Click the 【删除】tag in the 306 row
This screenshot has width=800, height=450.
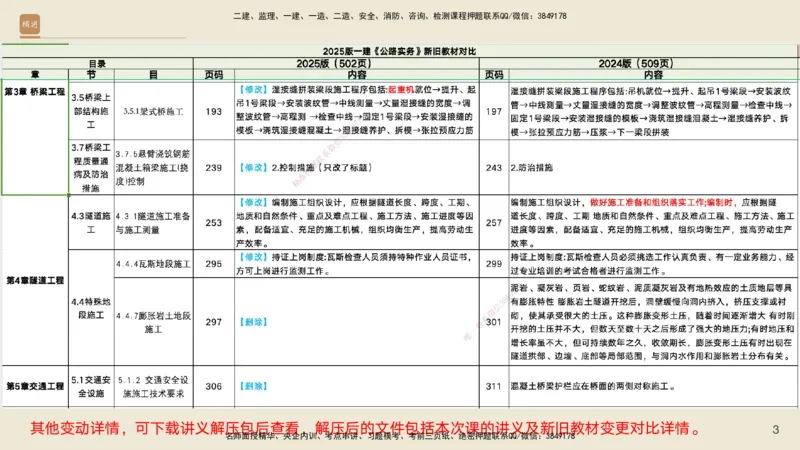click(x=254, y=386)
